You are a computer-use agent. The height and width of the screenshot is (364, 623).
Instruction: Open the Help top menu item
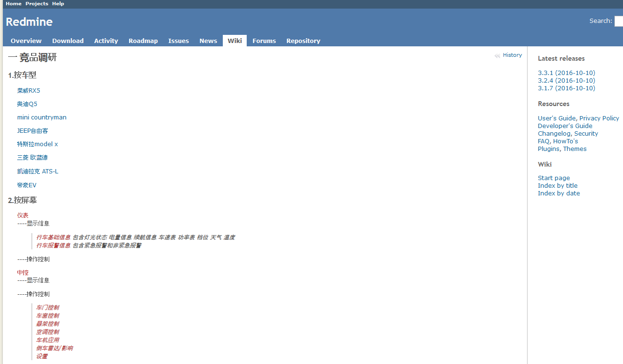point(58,3)
